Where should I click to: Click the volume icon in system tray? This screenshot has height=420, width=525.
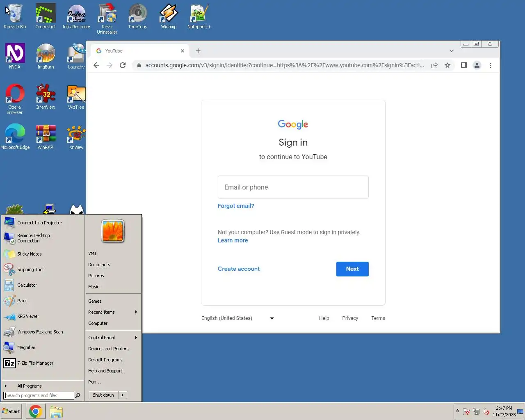coord(486,411)
